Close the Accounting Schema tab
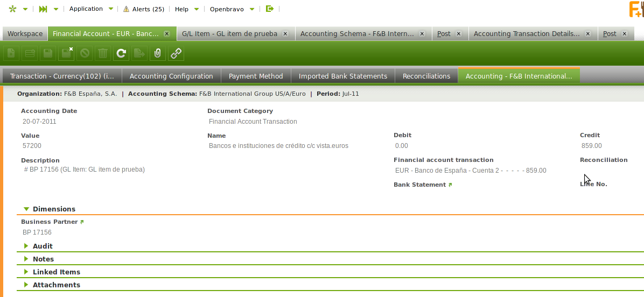This screenshot has height=297, width=644. 422,34
